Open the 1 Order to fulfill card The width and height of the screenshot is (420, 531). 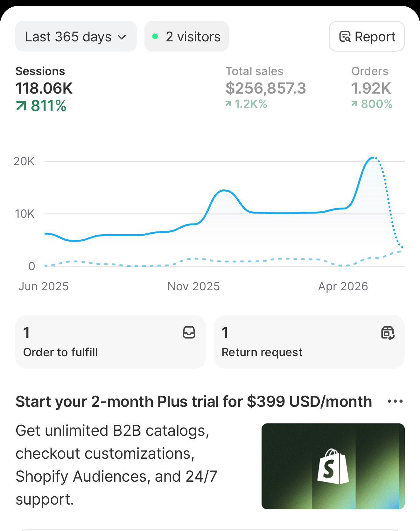111,342
